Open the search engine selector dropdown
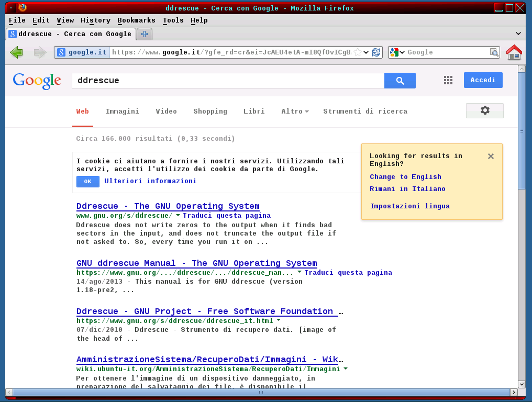The image size is (532, 402). [x=398, y=52]
